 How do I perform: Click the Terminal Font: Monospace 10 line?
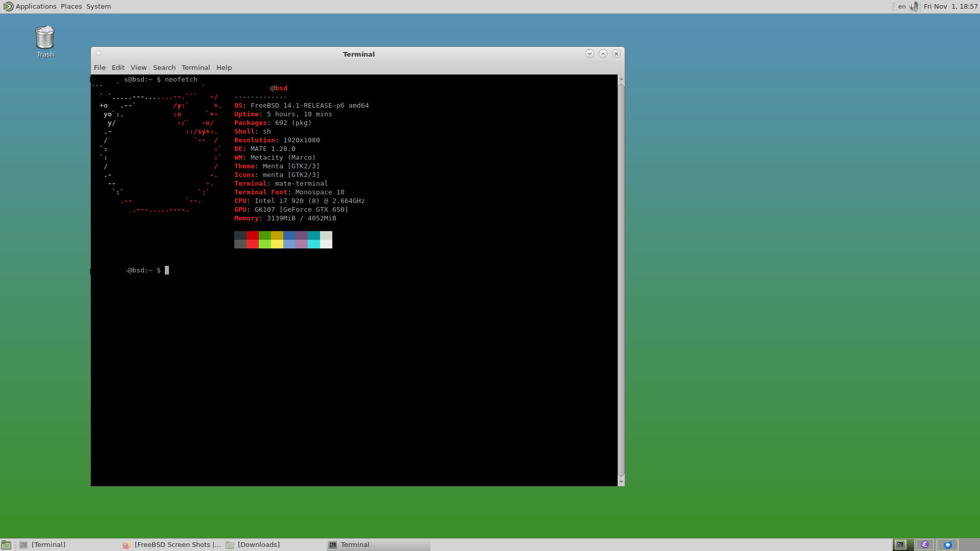(x=289, y=192)
